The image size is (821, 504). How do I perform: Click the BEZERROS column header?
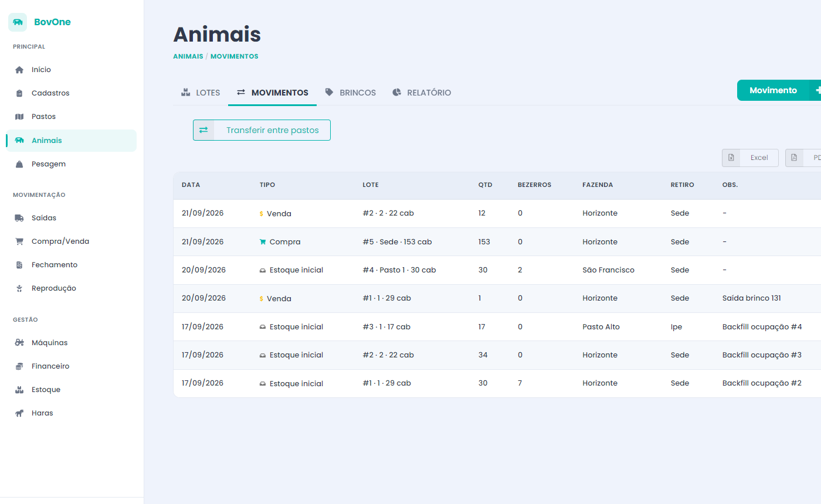click(x=534, y=185)
